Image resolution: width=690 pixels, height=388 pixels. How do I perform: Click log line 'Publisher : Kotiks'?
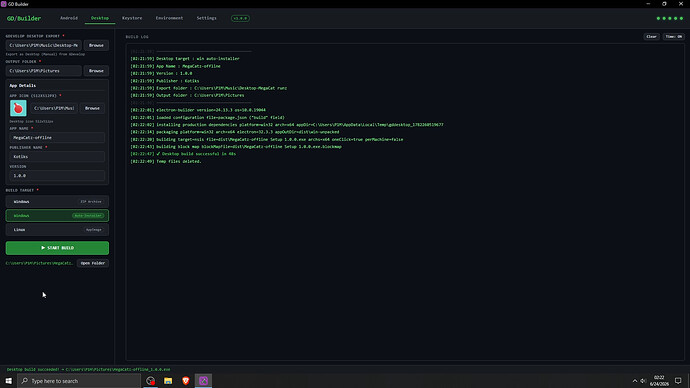point(165,81)
